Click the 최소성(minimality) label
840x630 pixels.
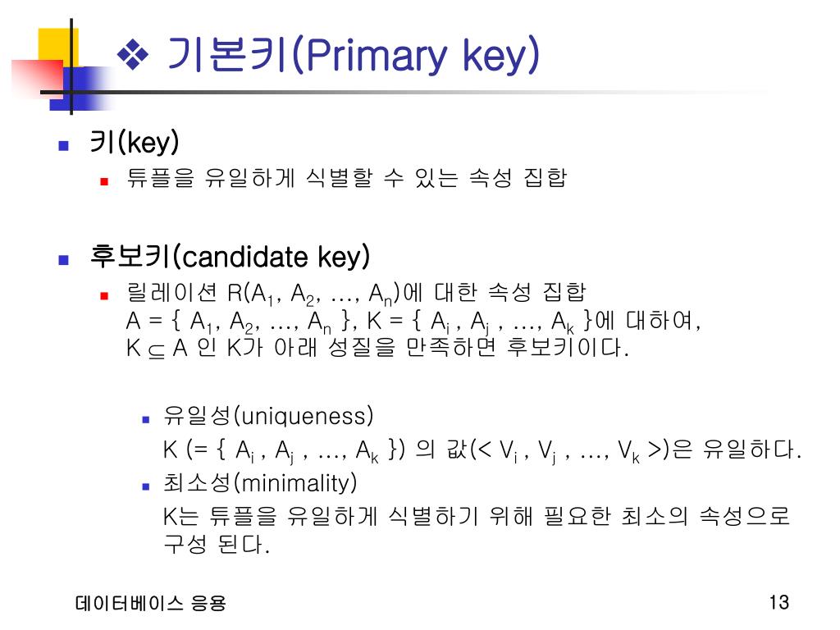click(x=260, y=483)
